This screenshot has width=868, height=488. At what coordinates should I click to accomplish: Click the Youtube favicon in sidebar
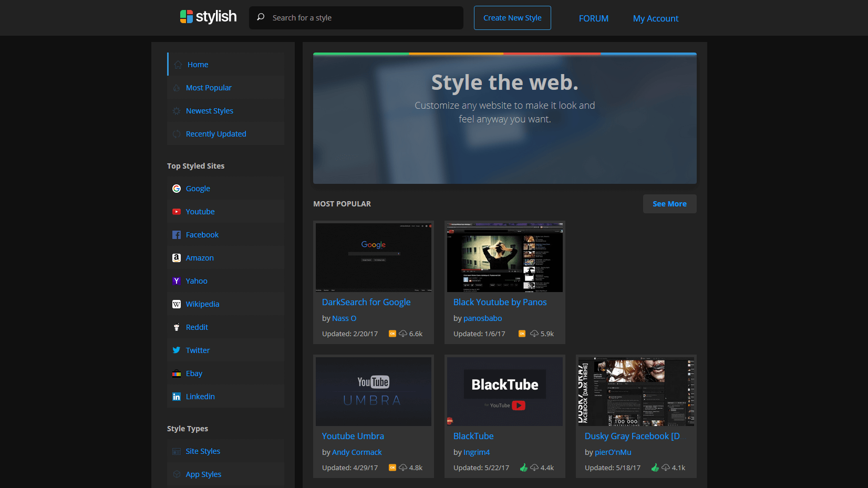click(177, 212)
